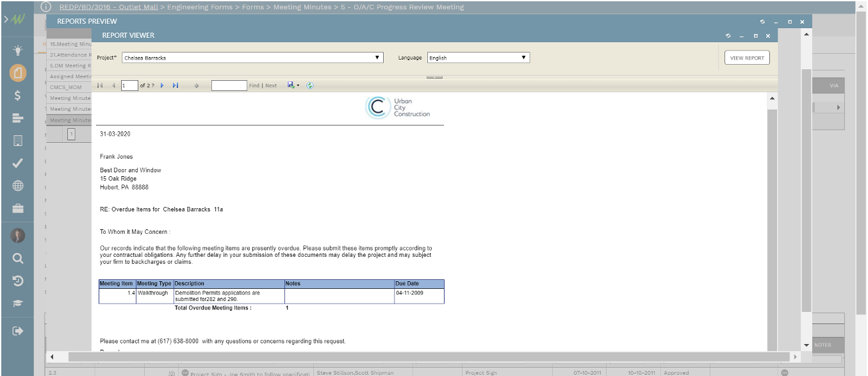The image size is (868, 376).
Task: Click the horizontal scrollbar left arrow
Action: click(x=51, y=357)
